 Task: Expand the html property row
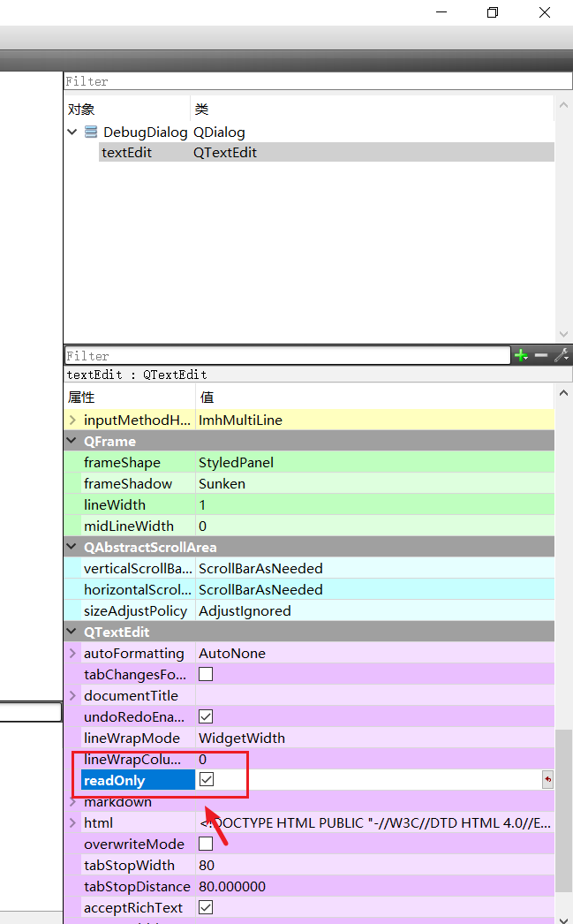[72, 823]
